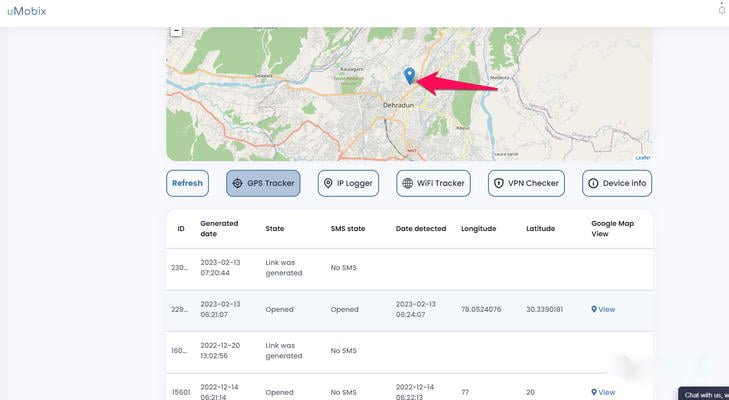This screenshot has height=400, width=729.
Task: Click the ID cell starting with 160
Action: (179, 350)
